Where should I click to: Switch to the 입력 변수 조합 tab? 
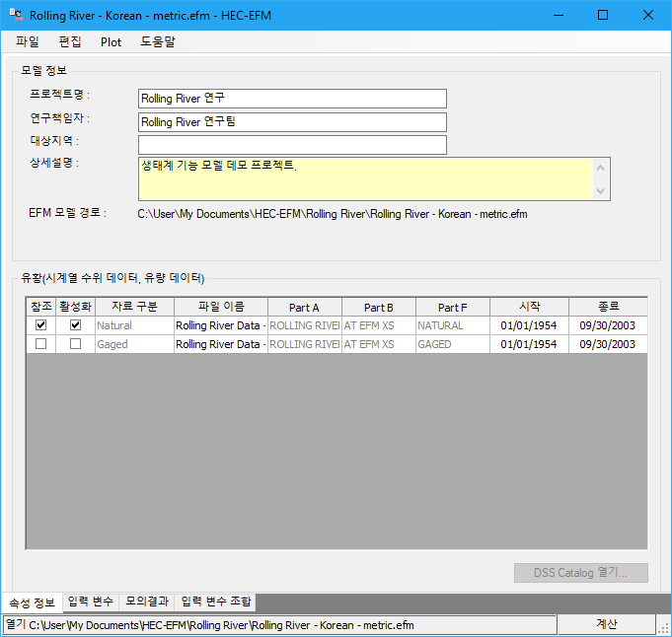(215, 602)
